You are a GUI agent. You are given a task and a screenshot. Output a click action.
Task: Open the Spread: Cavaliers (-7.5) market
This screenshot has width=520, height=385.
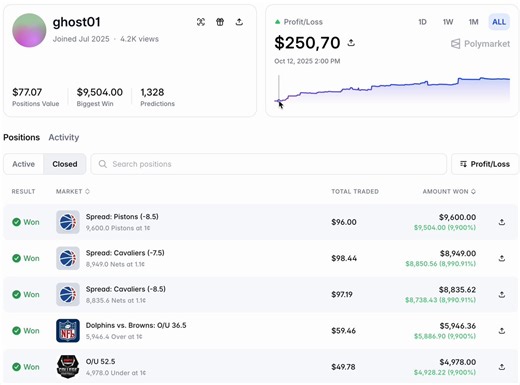click(x=125, y=253)
